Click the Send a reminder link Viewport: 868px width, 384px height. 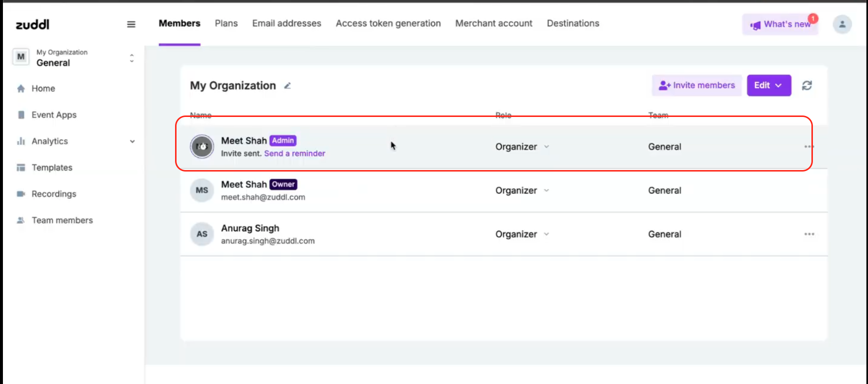[x=295, y=154]
